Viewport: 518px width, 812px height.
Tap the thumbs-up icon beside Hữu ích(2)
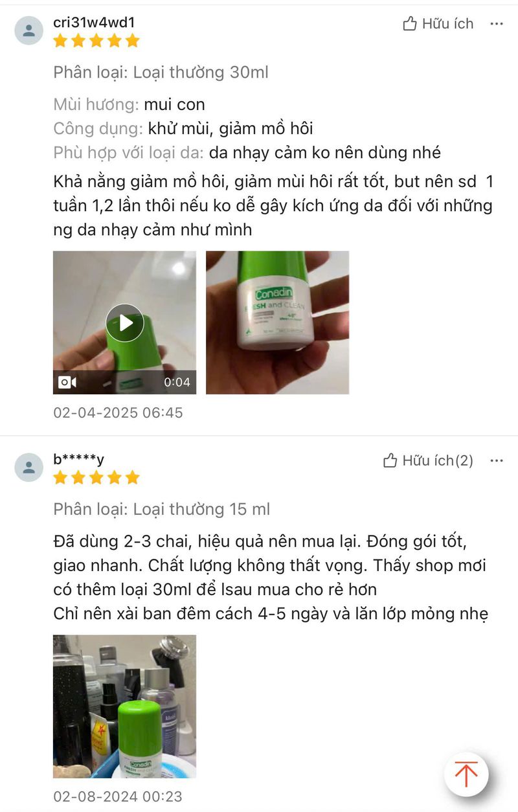click(x=390, y=461)
